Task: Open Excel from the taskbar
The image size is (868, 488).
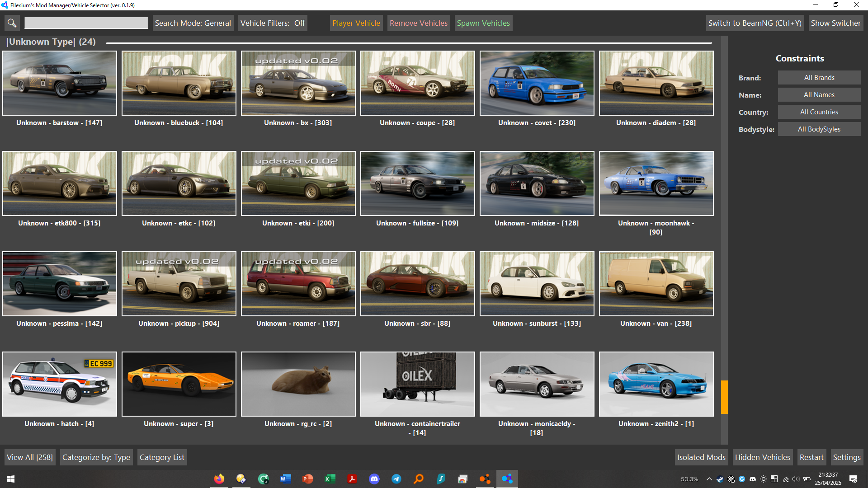Action: [x=330, y=479]
